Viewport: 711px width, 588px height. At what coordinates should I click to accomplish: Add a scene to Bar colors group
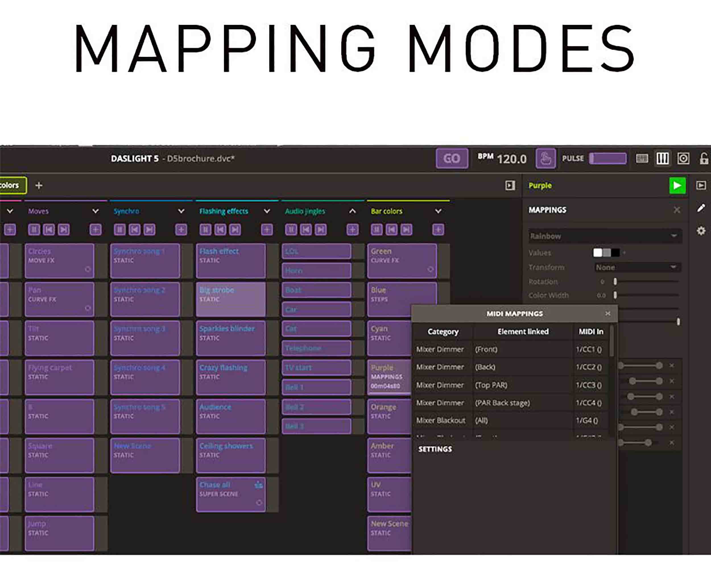point(438,230)
